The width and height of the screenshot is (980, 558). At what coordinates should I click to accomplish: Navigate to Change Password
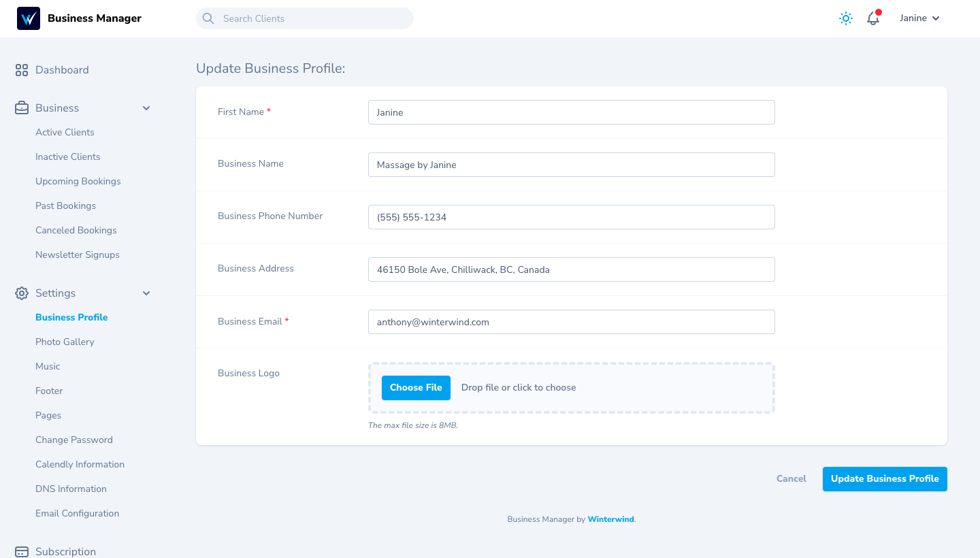(73, 440)
